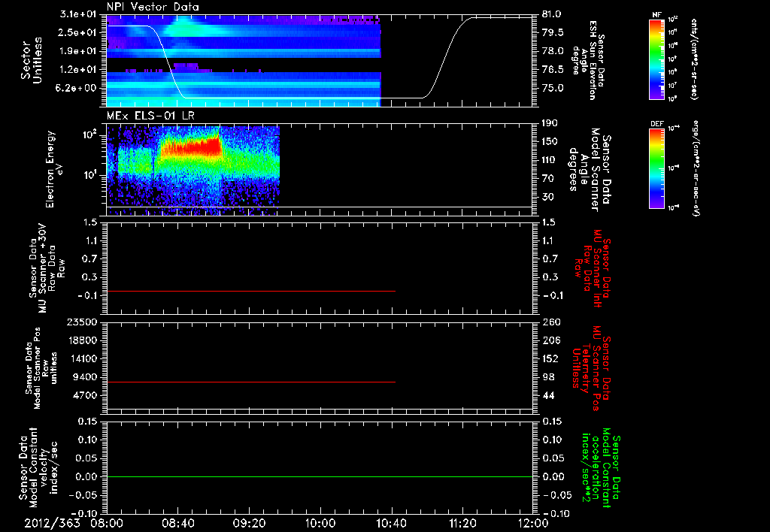Click the NF color bar
Image resolution: width=770 pixels, height=532 pixels.
[x=656, y=59]
